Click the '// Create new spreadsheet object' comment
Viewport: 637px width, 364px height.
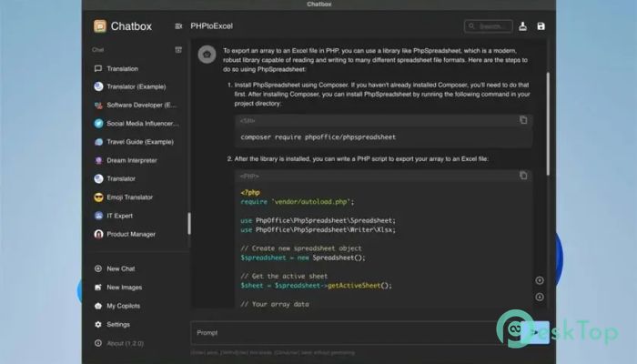point(301,248)
